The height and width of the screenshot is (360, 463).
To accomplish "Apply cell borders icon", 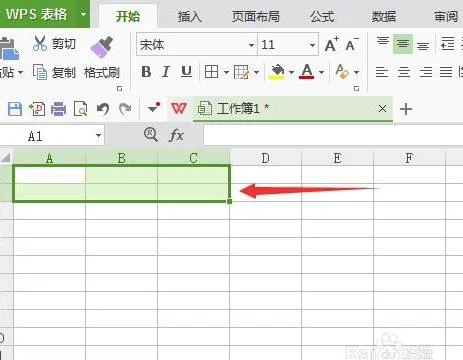I will point(211,72).
